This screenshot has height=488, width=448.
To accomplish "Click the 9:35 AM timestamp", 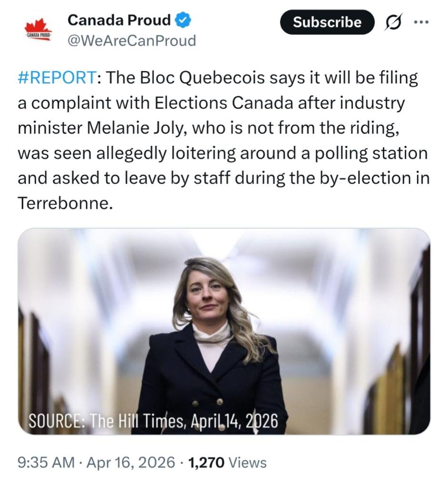I will (x=46, y=462).
